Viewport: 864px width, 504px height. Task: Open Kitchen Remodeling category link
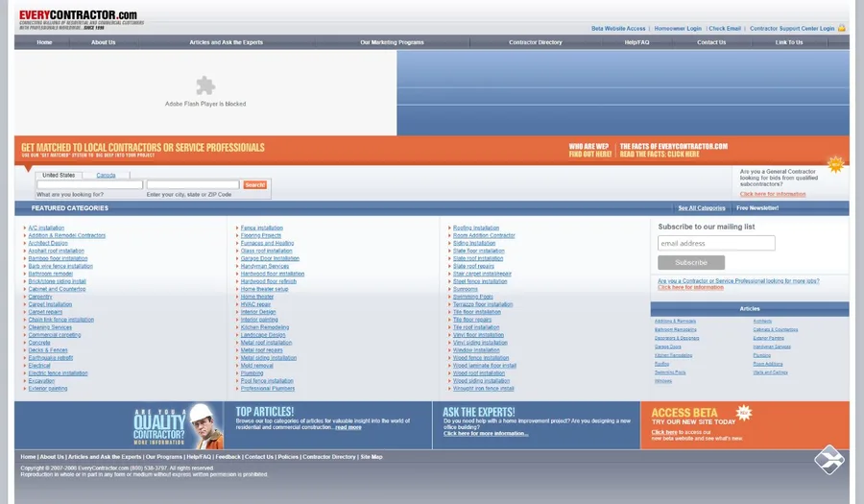[x=265, y=327]
